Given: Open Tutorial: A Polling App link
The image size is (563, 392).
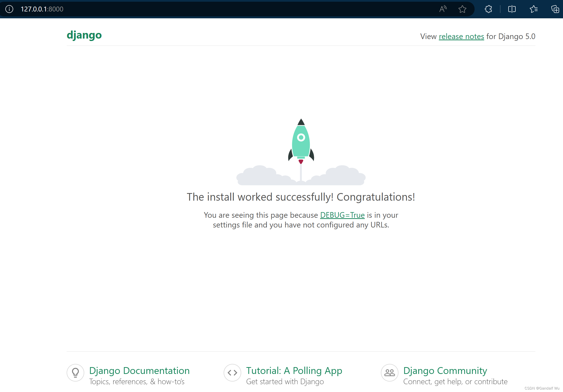Looking at the screenshot, I should [294, 371].
